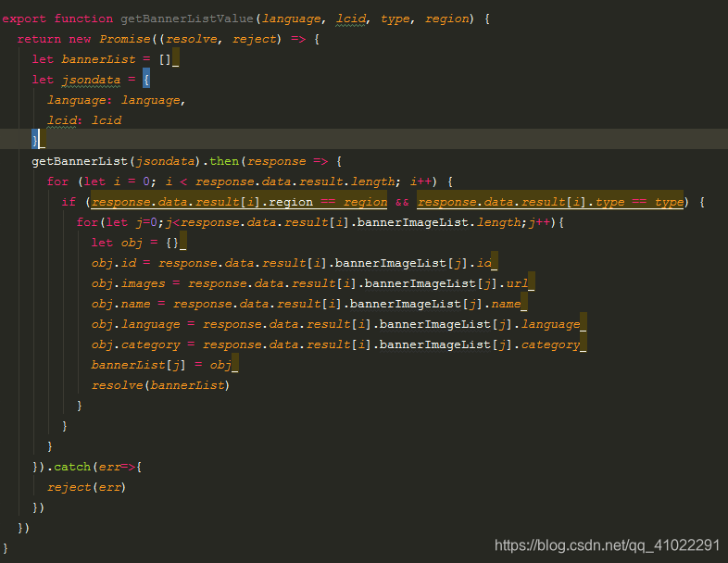
Task: Click the closing brace on highlighted current line
Action: pos(35,141)
